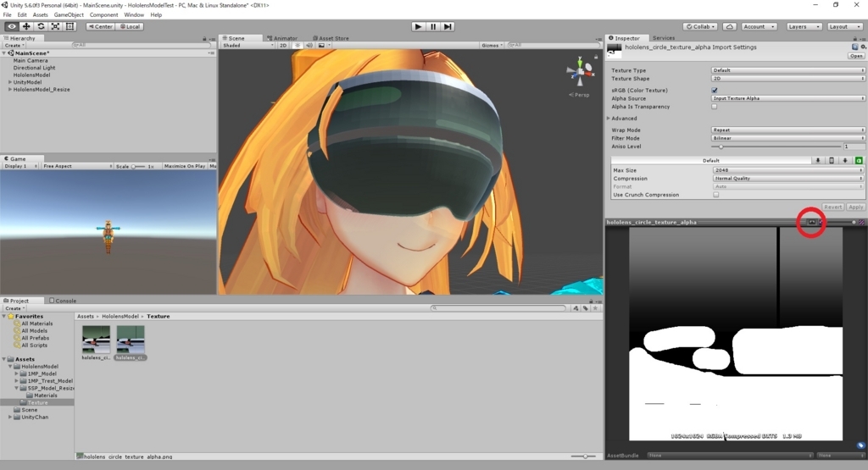Expand UnityChan folder in Project
This screenshot has width=868, height=470.
(10, 417)
